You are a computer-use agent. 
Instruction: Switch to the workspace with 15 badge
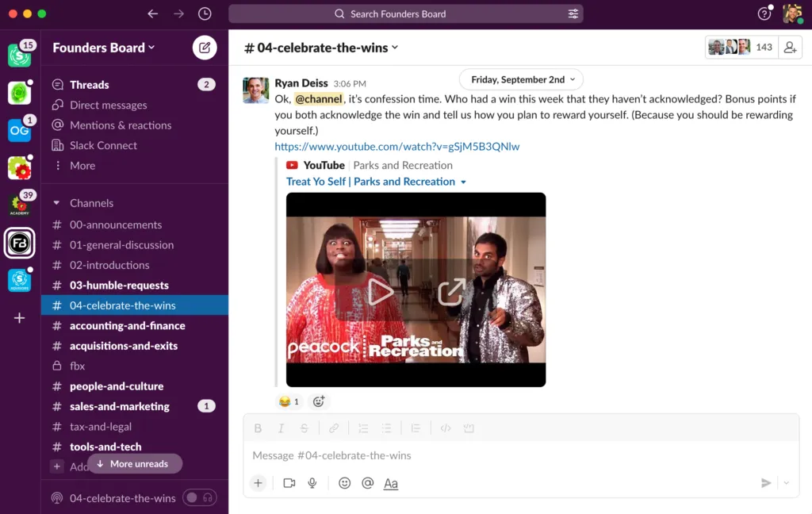click(x=19, y=56)
